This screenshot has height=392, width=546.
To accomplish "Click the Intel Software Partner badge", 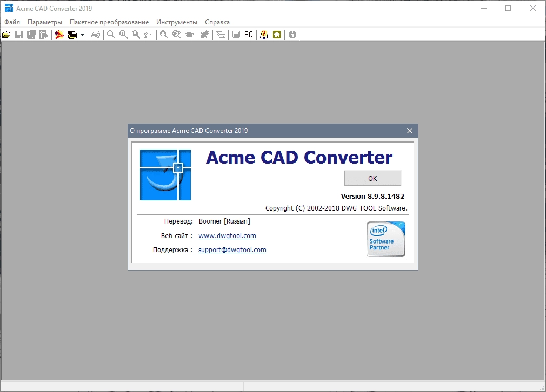I will pyautogui.click(x=386, y=239).
